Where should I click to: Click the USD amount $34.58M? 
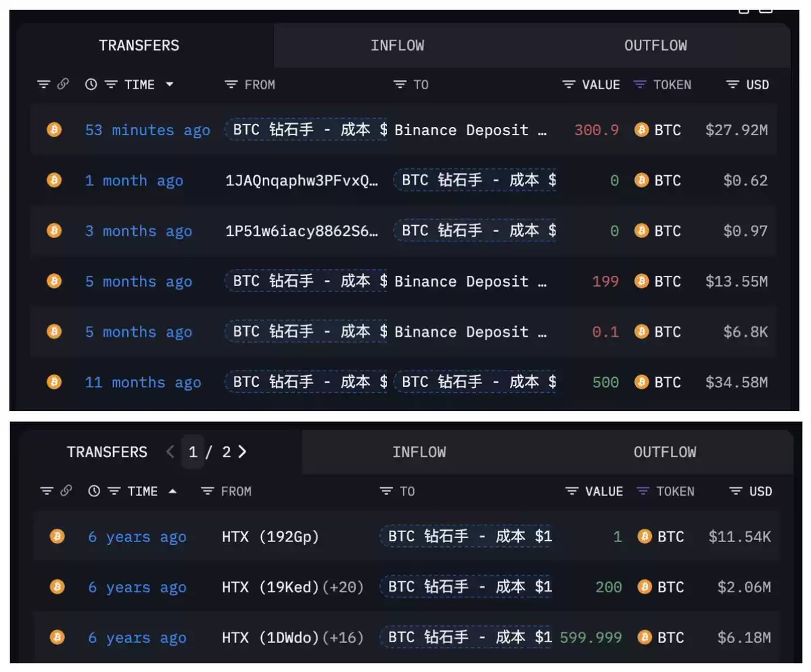[x=737, y=383]
